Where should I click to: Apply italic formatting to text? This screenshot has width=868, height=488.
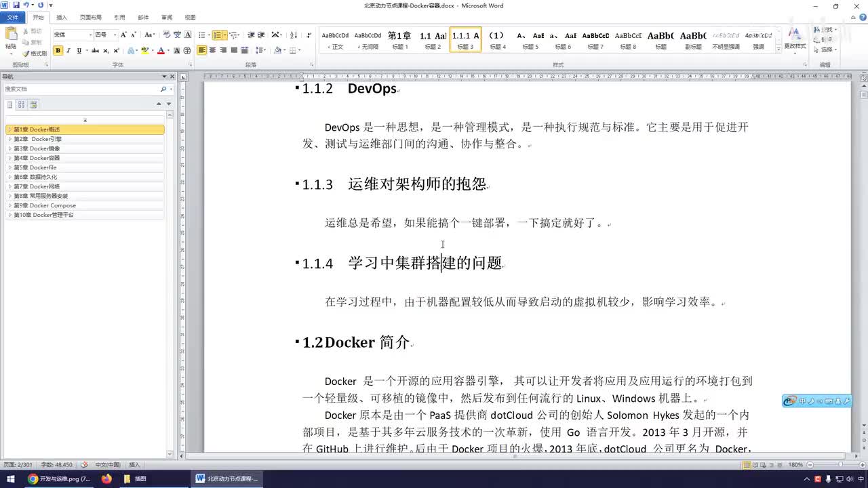coord(68,50)
